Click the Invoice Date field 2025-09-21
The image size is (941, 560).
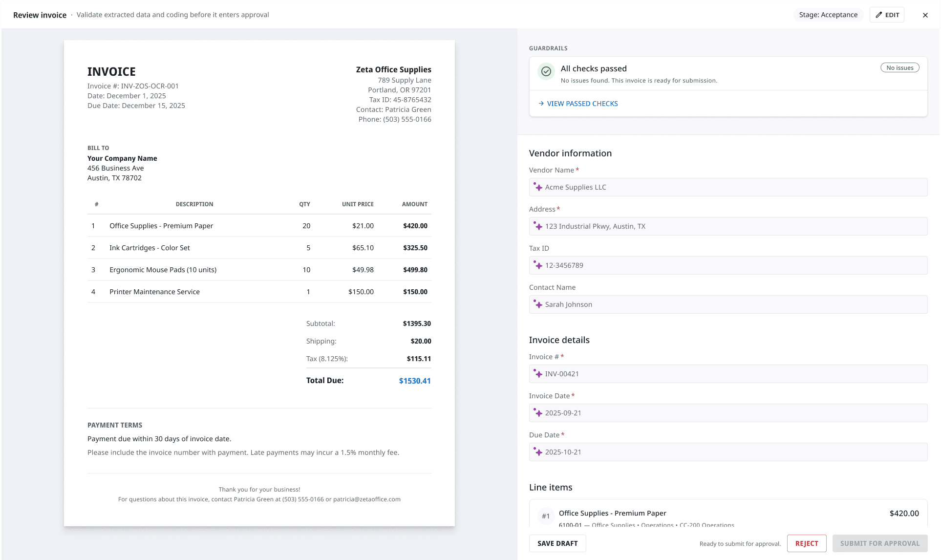click(728, 413)
